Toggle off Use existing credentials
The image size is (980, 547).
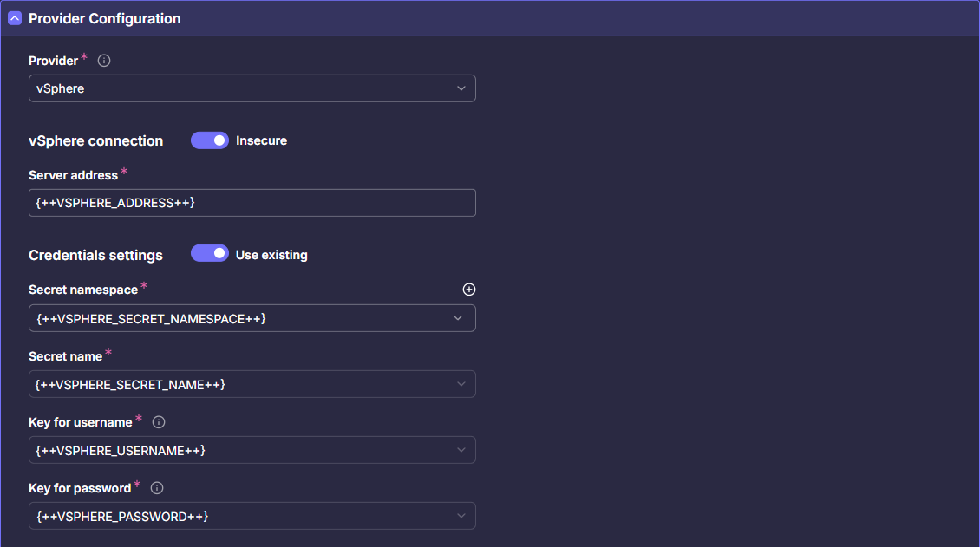(x=209, y=253)
